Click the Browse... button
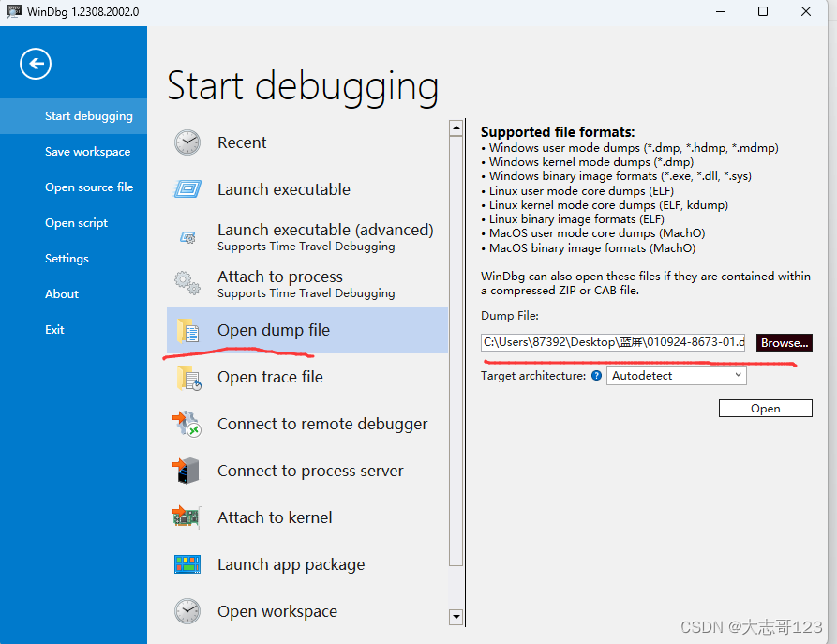This screenshot has height=644, width=837. tap(785, 343)
